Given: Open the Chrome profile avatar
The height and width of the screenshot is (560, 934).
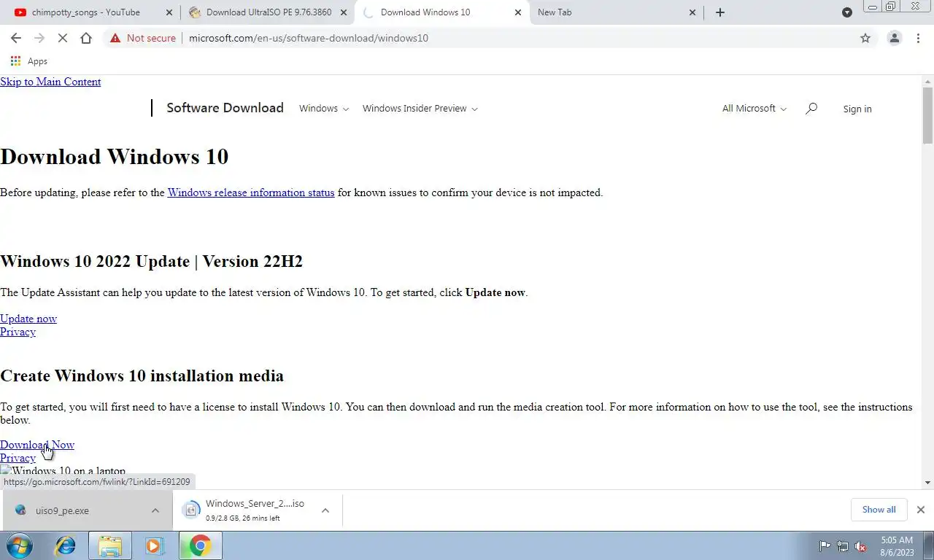Looking at the screenshot, I should coord(894,38).
